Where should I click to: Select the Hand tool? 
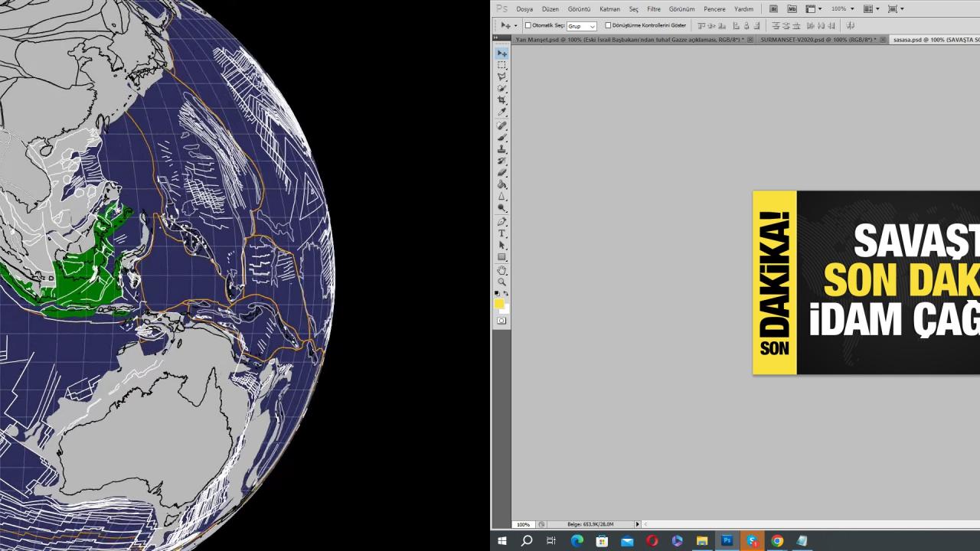pos(501,270)
